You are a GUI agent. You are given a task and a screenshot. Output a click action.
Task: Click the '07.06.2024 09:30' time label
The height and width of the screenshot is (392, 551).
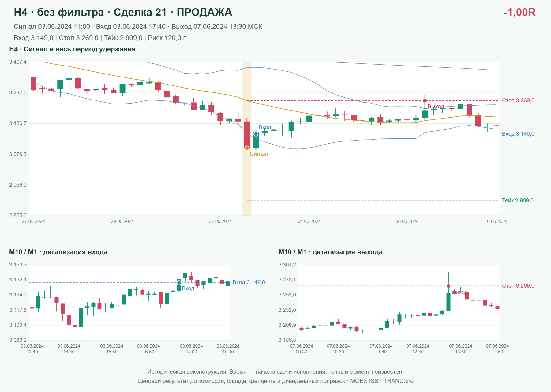[302, 349]
